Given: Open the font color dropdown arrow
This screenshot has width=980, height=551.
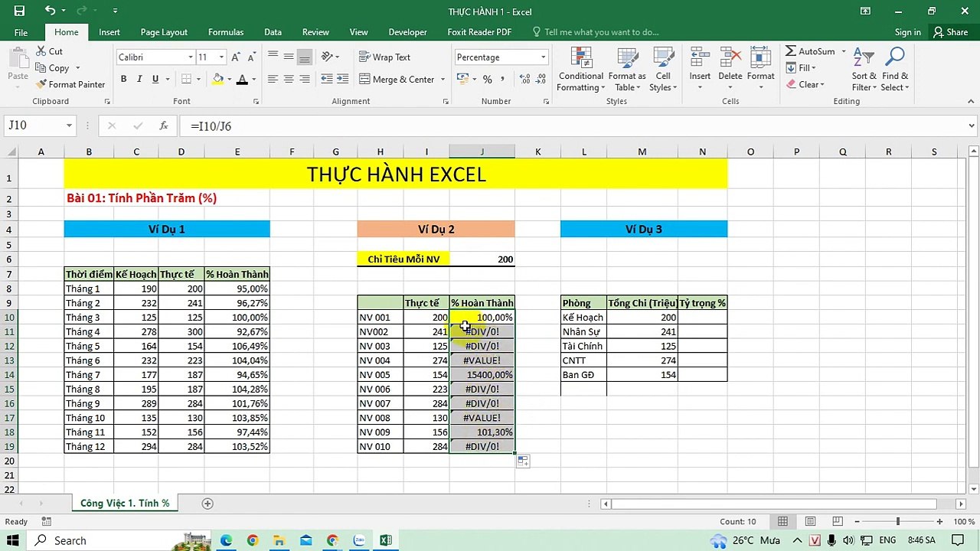Looking at the screenshot, I should point(255,80).
